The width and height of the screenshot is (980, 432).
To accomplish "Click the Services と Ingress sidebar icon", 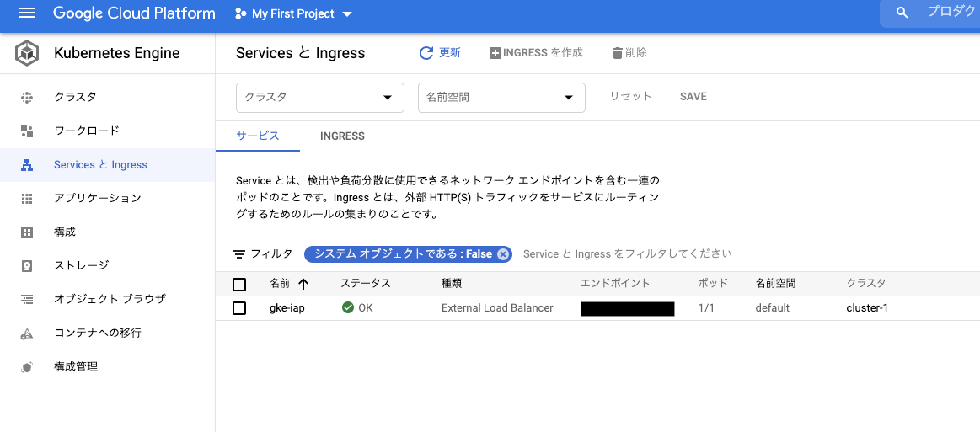I will pyautogui.click(x=26, y=165).
